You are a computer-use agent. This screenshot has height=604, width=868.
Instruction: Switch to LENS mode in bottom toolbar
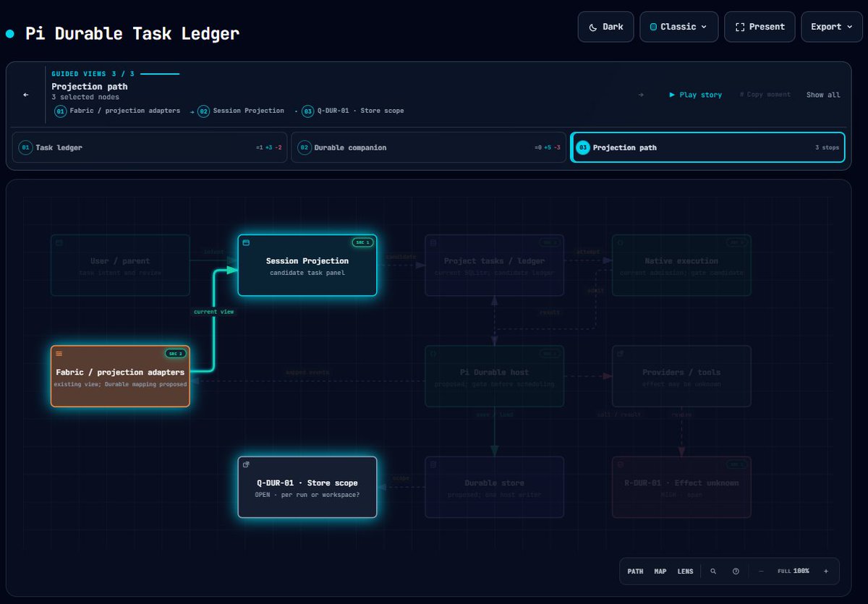[x=685, y=571]
